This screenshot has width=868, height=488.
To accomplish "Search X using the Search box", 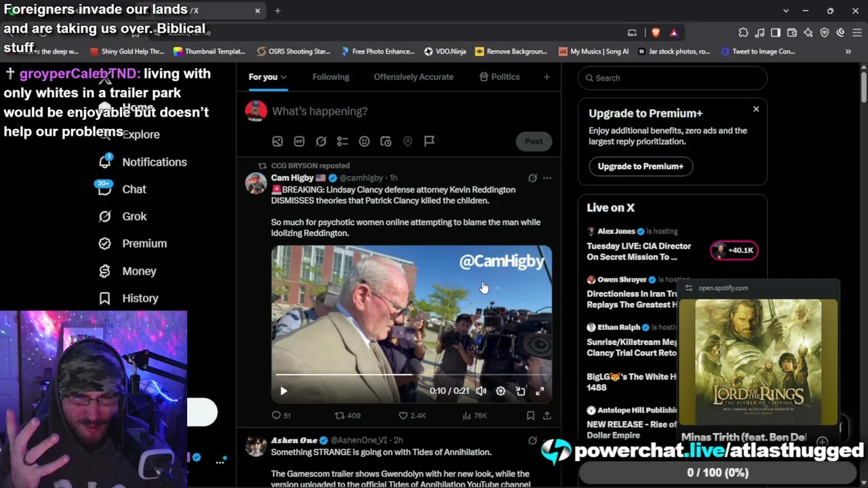I will pyautogui.click(x=673, y=78).
